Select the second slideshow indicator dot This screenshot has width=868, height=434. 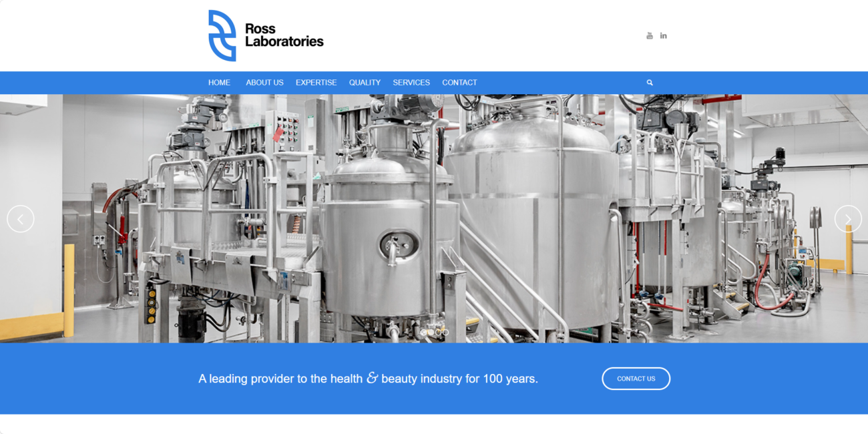[431, 332]
